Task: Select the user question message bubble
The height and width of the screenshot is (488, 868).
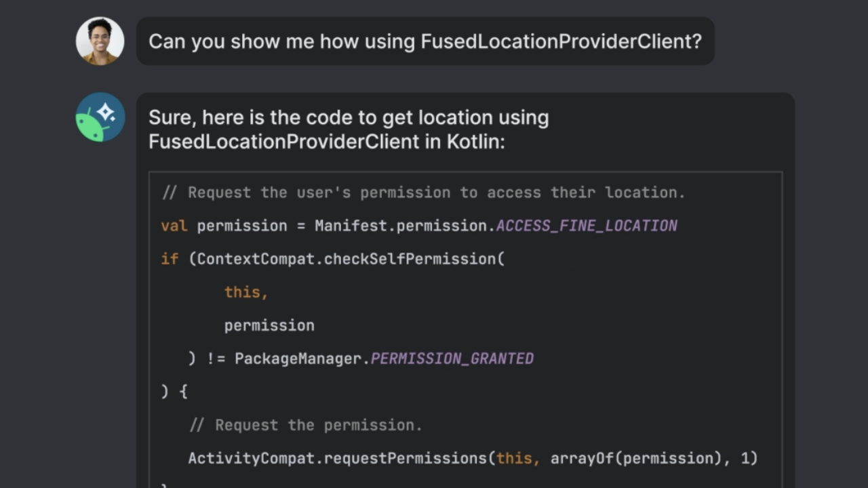Action: [425, 41]
